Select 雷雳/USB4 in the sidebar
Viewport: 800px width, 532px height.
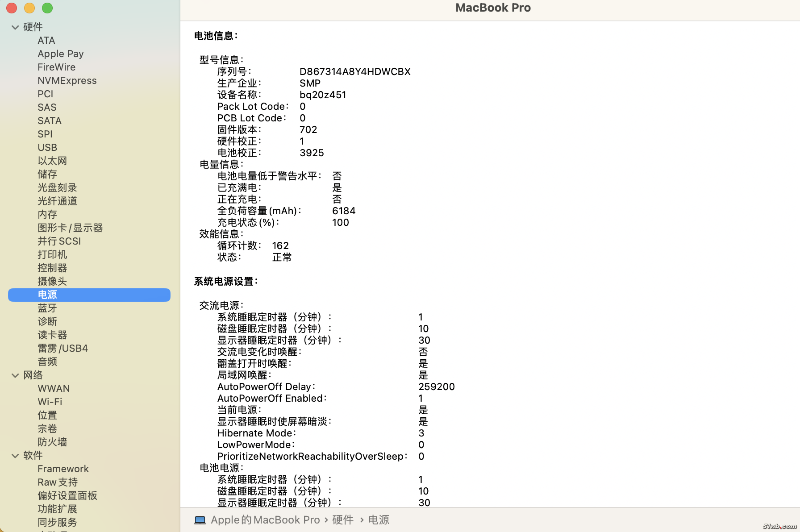(62, 348)
